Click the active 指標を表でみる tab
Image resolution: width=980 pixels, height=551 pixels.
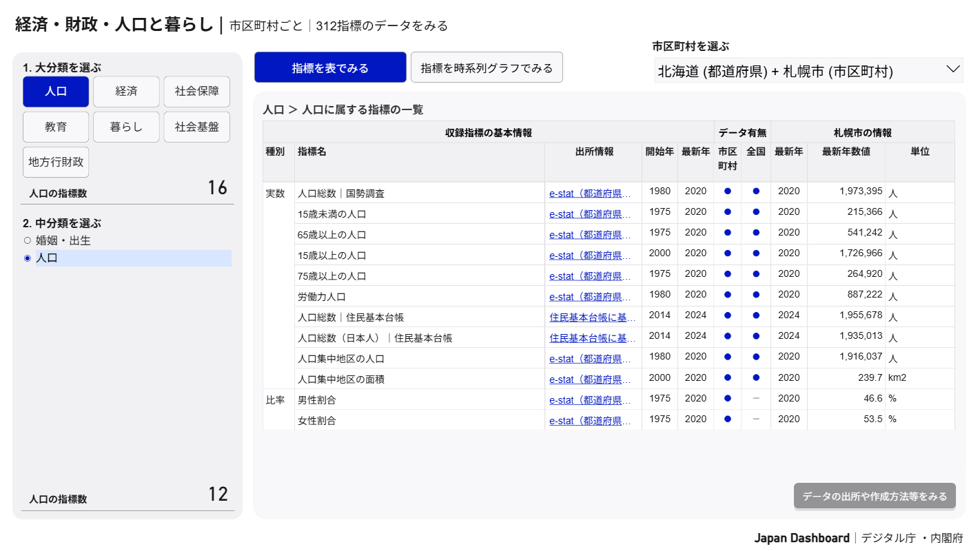pyautogui.click(x=330, y=67)
